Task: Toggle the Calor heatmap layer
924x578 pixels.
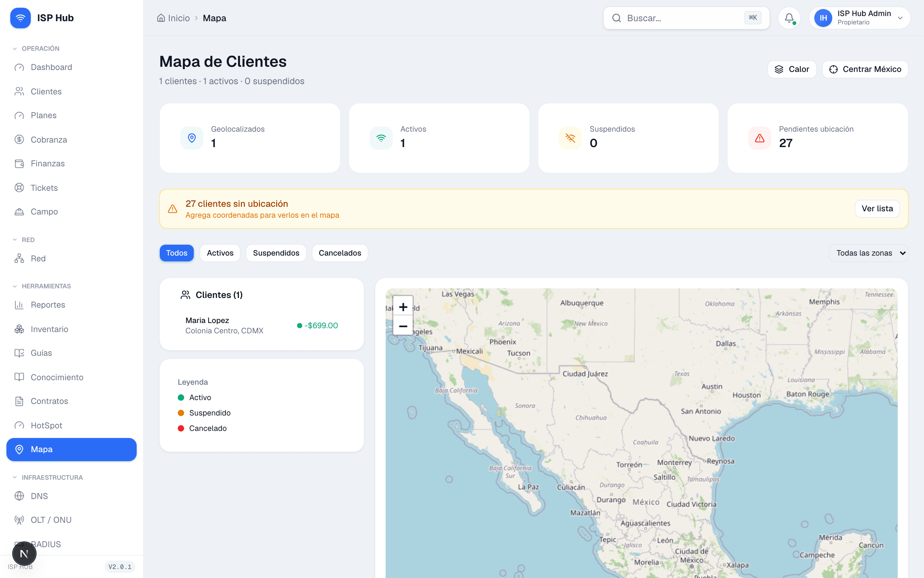Action: 792,69
